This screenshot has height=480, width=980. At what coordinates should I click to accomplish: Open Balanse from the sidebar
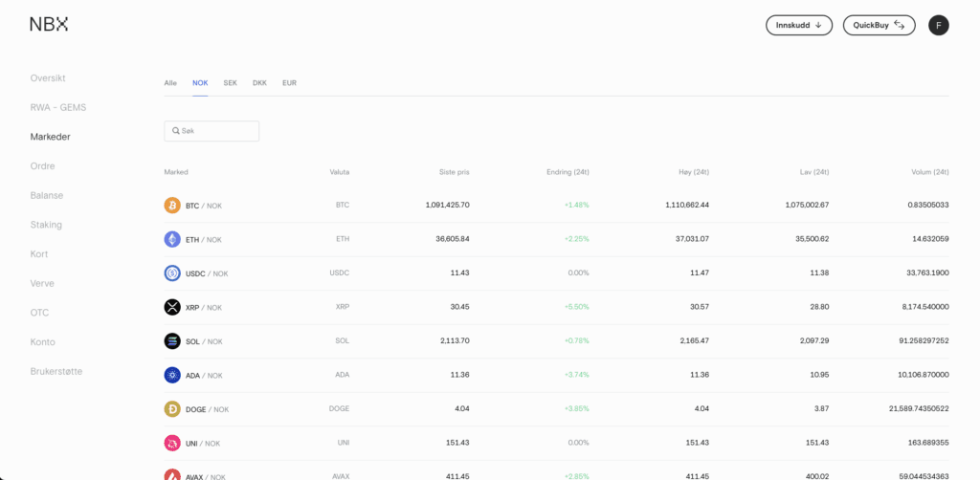coord(47,195)
